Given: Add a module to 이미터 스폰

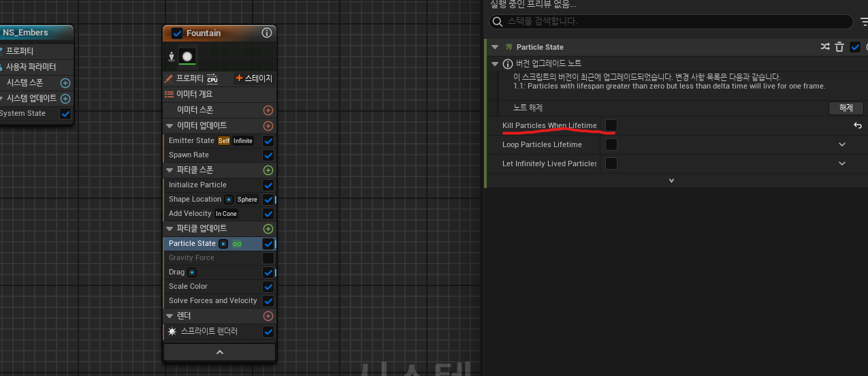Looking at the screenshot, I should [x=268, y=110].
